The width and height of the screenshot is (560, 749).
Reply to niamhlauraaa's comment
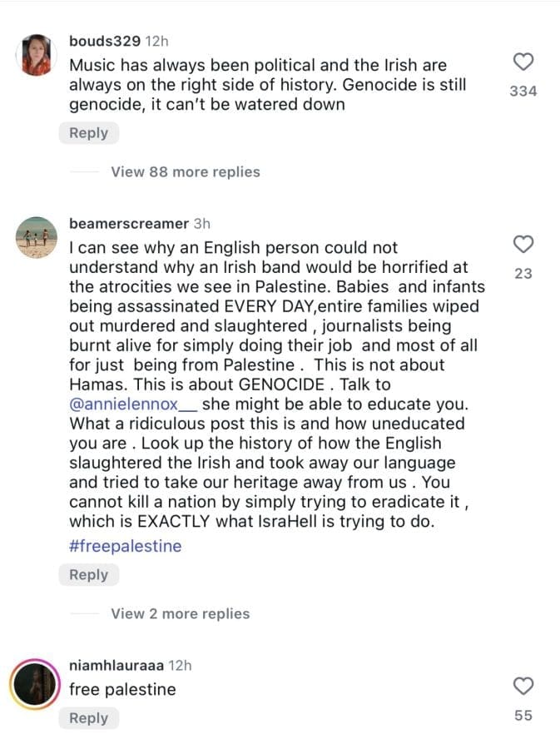(x=88, y=717)
